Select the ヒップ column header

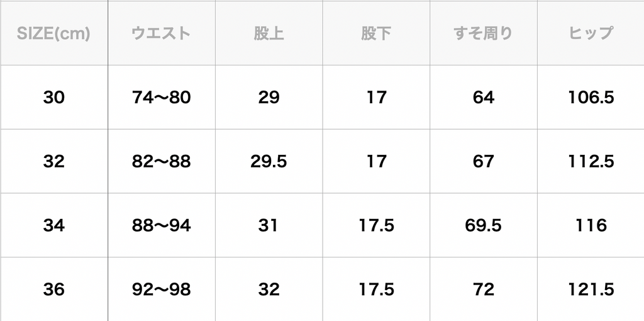coord(591,34)
